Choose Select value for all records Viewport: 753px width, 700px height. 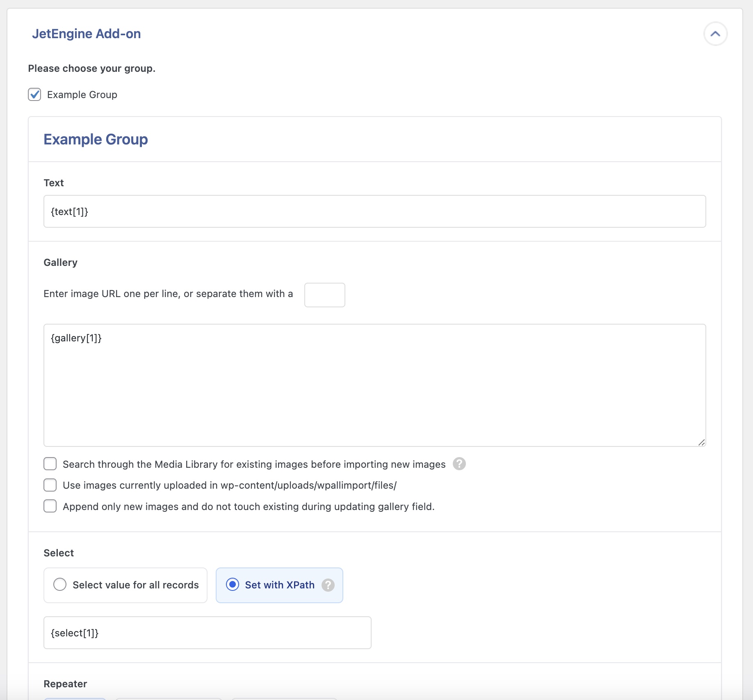(x=60, y=585)
